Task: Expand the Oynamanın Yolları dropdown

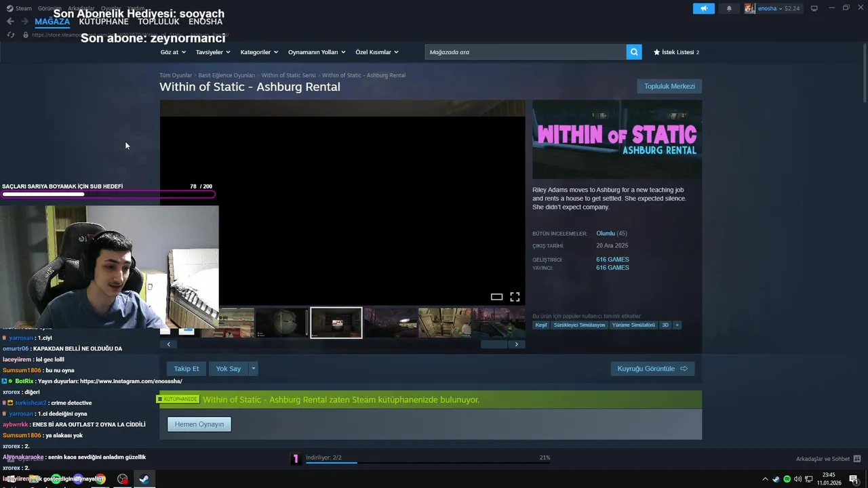Action: click(317, 52)
